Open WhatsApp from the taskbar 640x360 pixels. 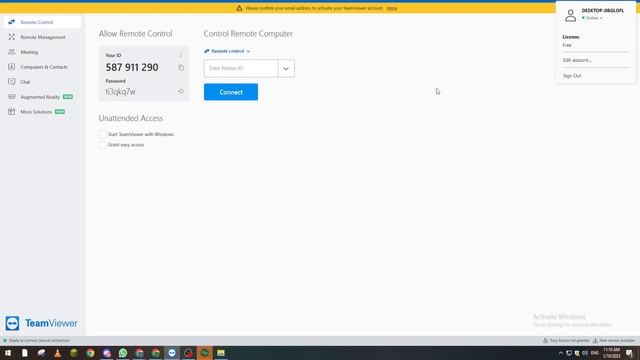[x=123, y=353]
